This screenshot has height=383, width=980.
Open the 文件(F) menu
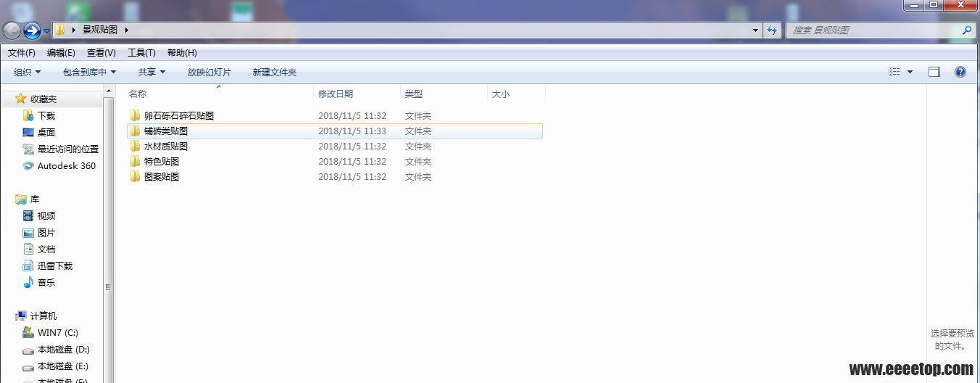[x=22, y=53]
